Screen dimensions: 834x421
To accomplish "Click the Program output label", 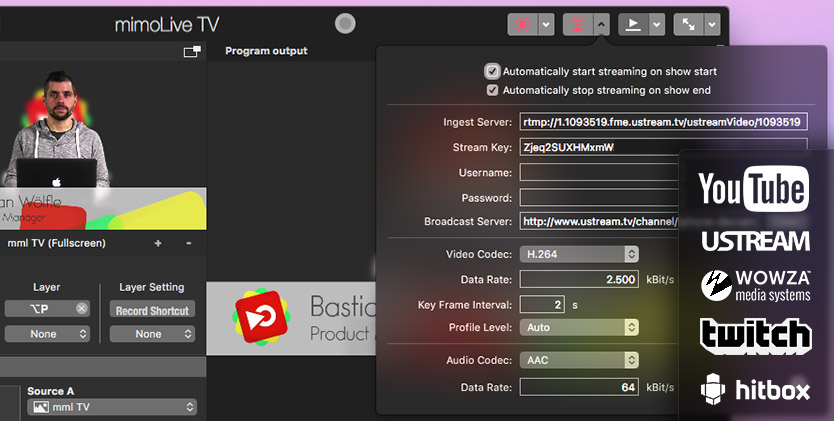I will pyautogui.click(x=266, y=51).
